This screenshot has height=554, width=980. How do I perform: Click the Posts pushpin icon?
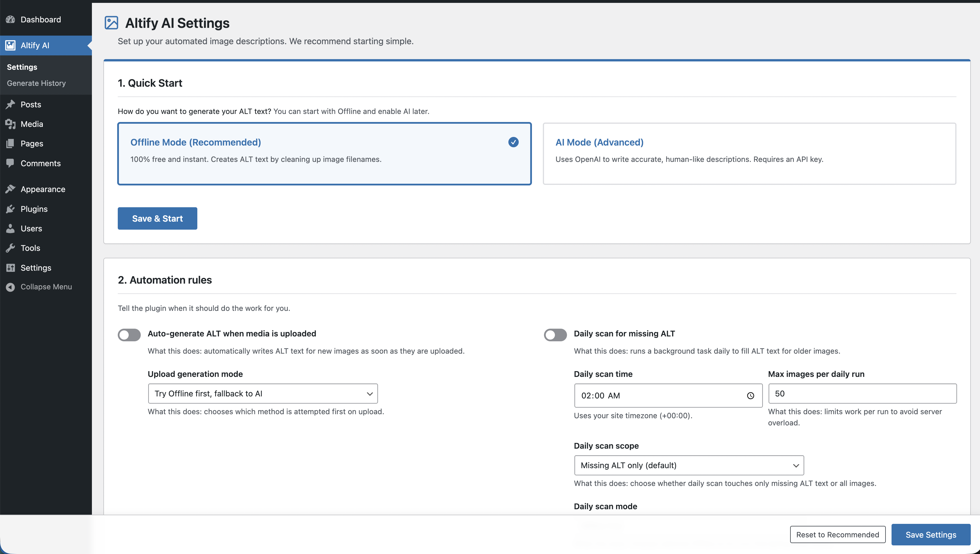(10, 104)
